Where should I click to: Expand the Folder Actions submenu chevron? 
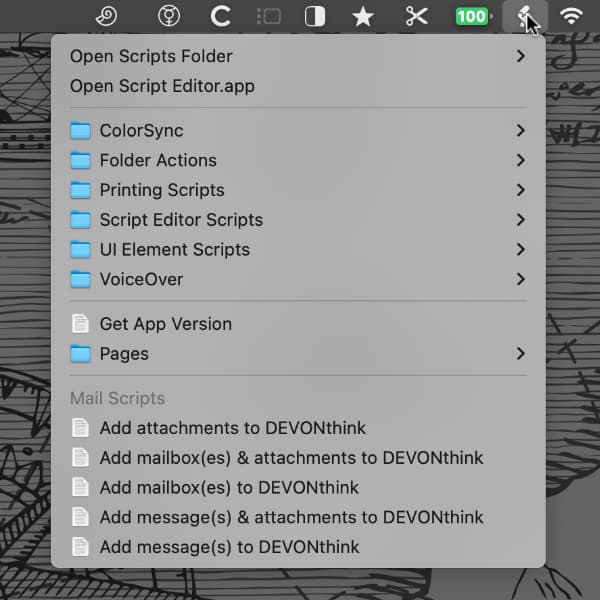(x=520, y=160)
